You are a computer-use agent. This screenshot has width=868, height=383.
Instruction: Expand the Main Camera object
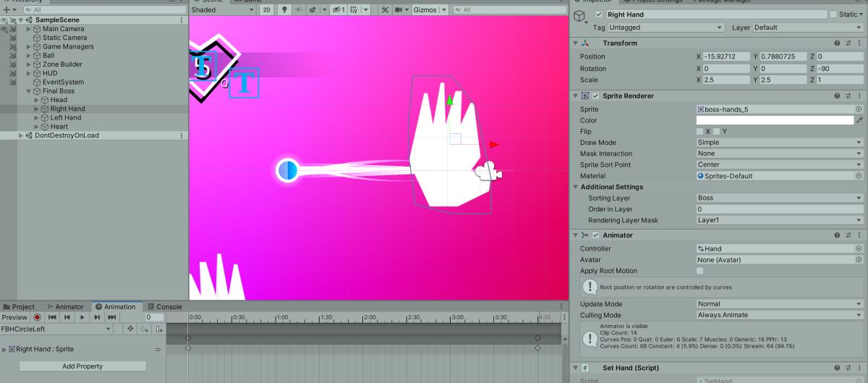(29, 29)
